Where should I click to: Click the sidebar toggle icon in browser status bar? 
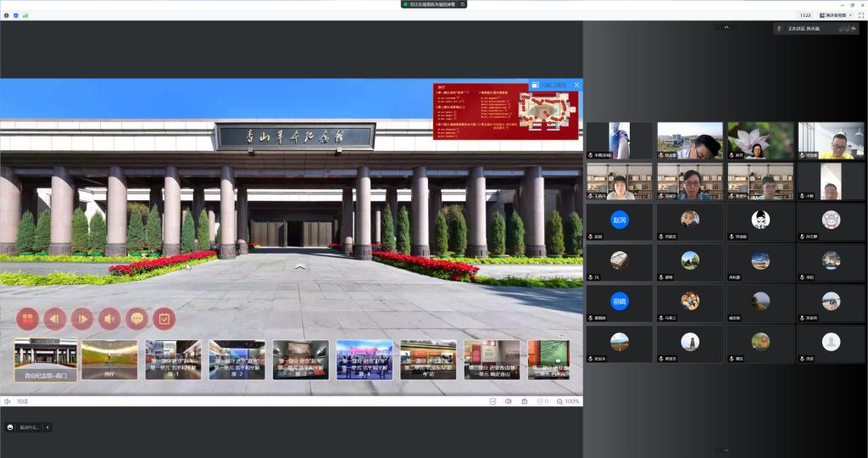[x=7, y=401]
